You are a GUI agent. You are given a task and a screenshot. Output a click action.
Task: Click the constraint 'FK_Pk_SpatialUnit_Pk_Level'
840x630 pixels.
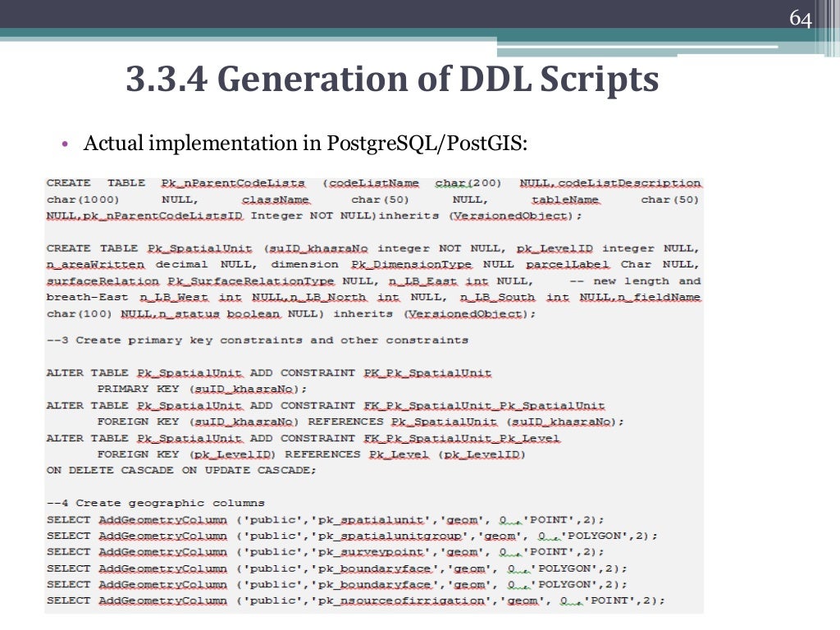tap(462, 438)
